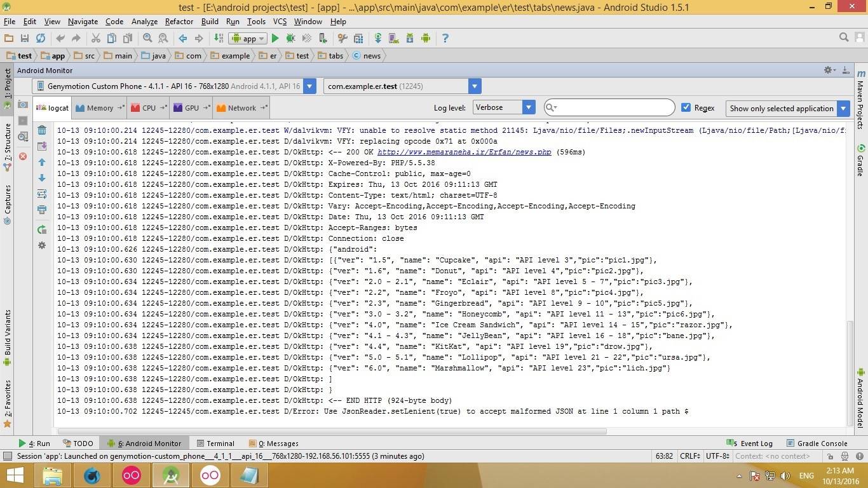The height and width of the screenshot is (488, 868).
Task: Expand the com.example.er.test process dropdown
Action: pos(474,86)
